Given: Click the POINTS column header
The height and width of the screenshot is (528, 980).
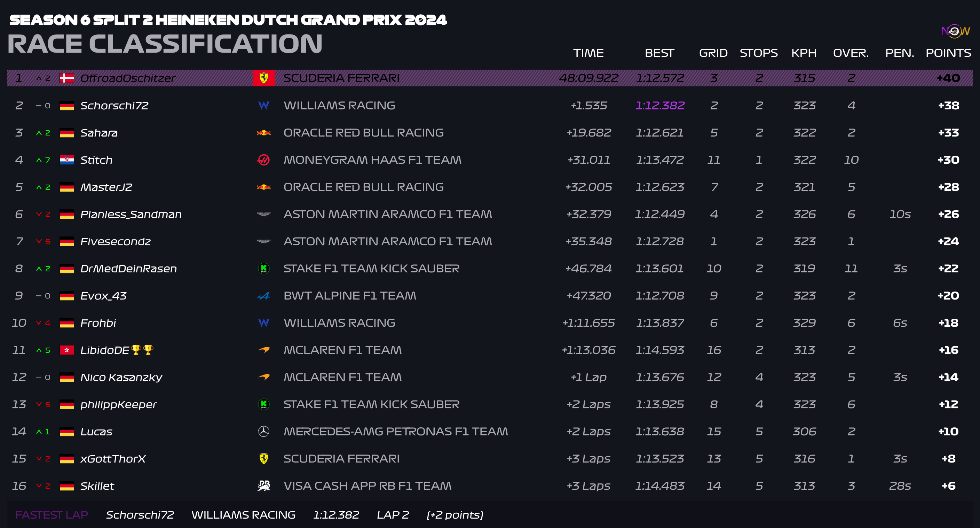Looking at the screenshot, I should pyautogui.click(x=948, y=53).
